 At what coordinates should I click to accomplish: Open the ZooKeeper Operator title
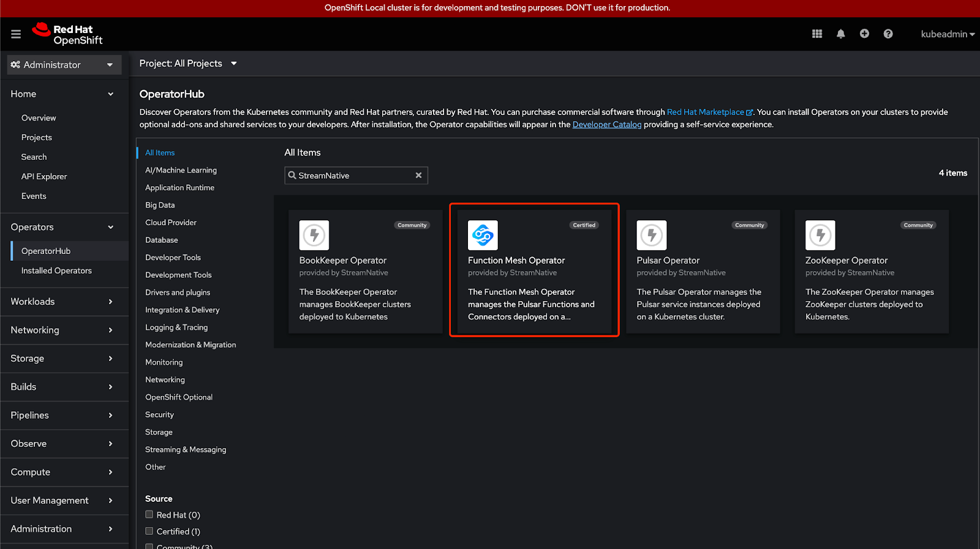pos(846,261)
